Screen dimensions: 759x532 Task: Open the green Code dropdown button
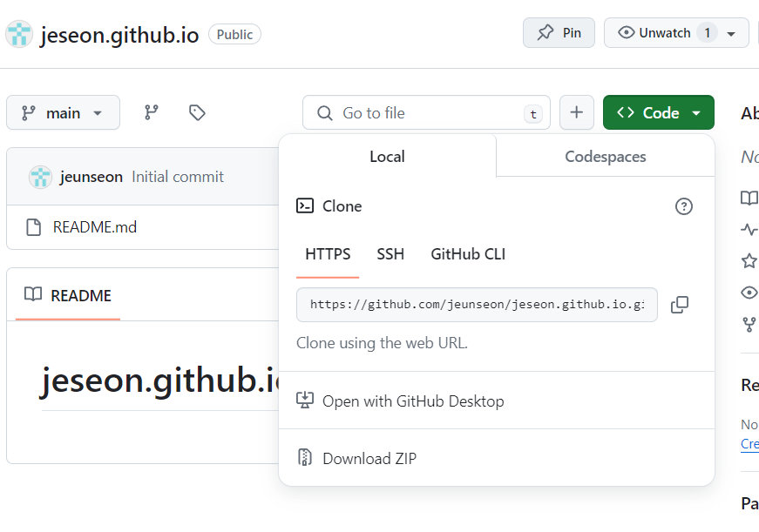pyautogui.click(x=658, y=112)
